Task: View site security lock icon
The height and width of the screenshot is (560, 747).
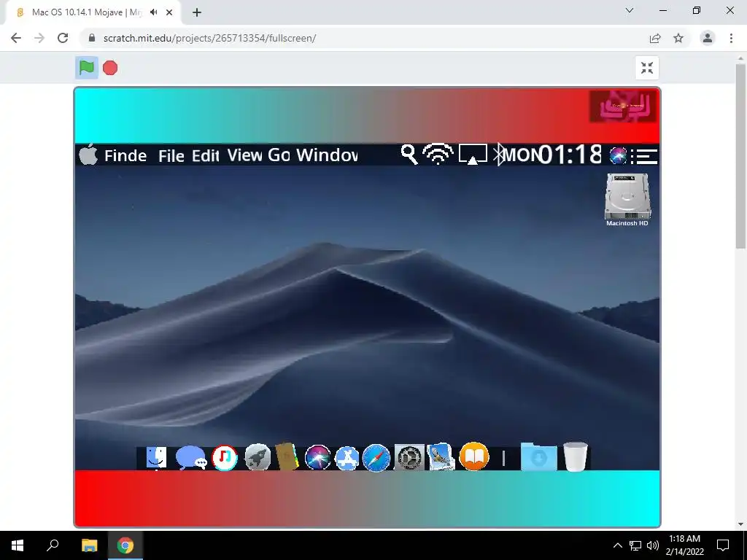Action: pos(92,38)
